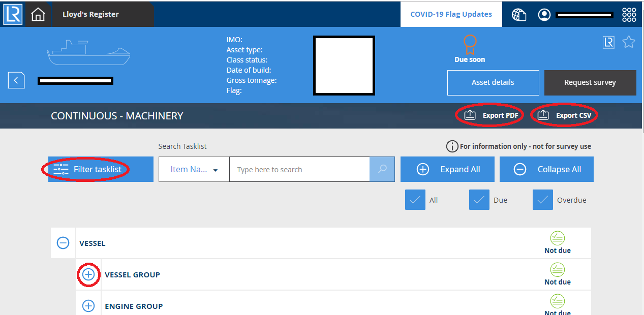This screenshot has height=315, width=644.
Task: Click the Due soon ribbon icon
Action: [x=470, y=44]
